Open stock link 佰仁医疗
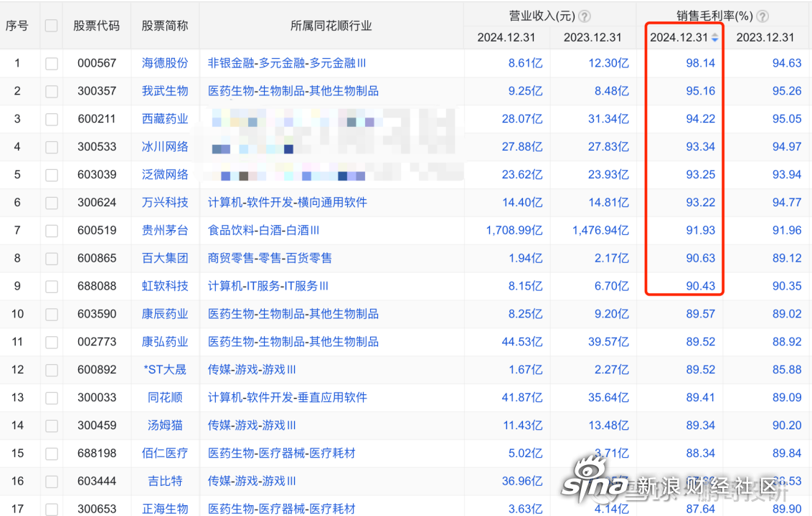Viewport: 812px width, 516px height. coord(165,454)
